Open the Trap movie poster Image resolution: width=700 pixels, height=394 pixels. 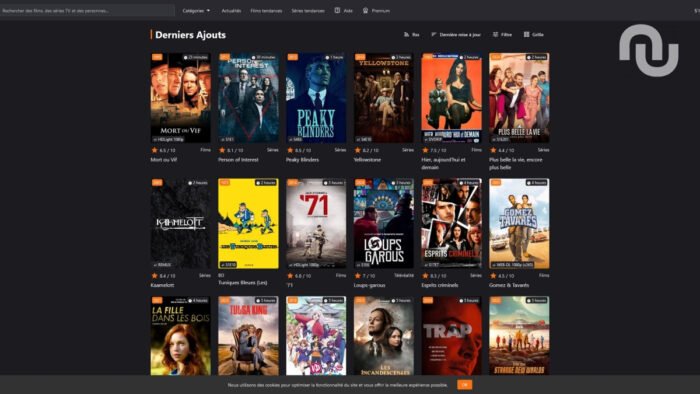[451, 336]
